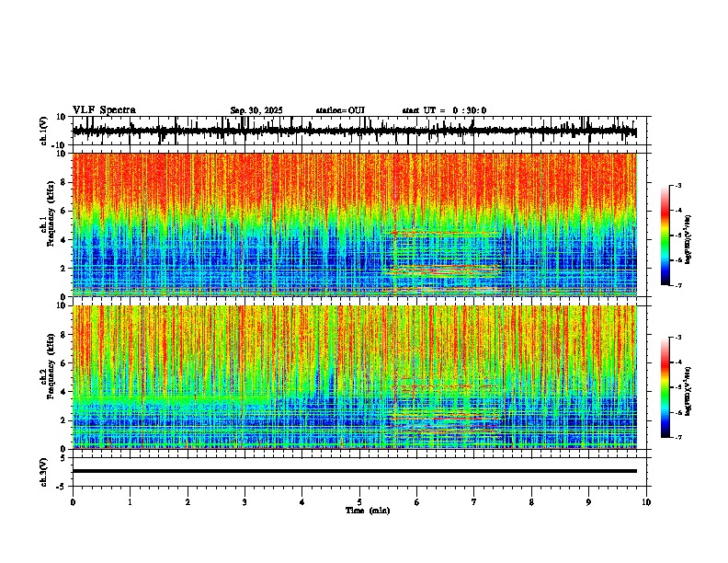
Task: Click time axis tick label "4"
Action: (x=302, y=502)
